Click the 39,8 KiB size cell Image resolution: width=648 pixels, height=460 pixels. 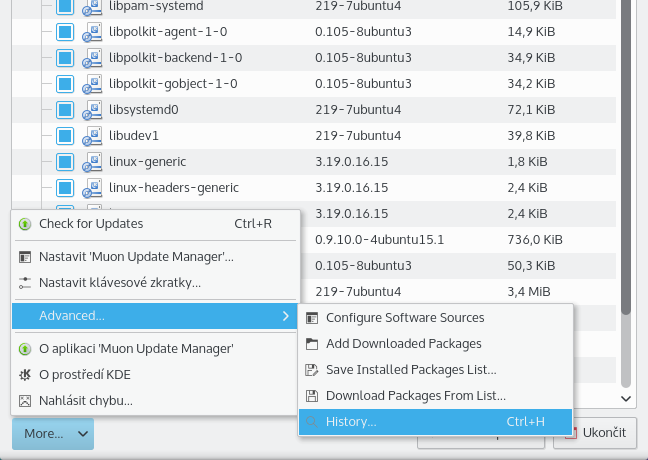pyautogui.click(x=531, y=136)
